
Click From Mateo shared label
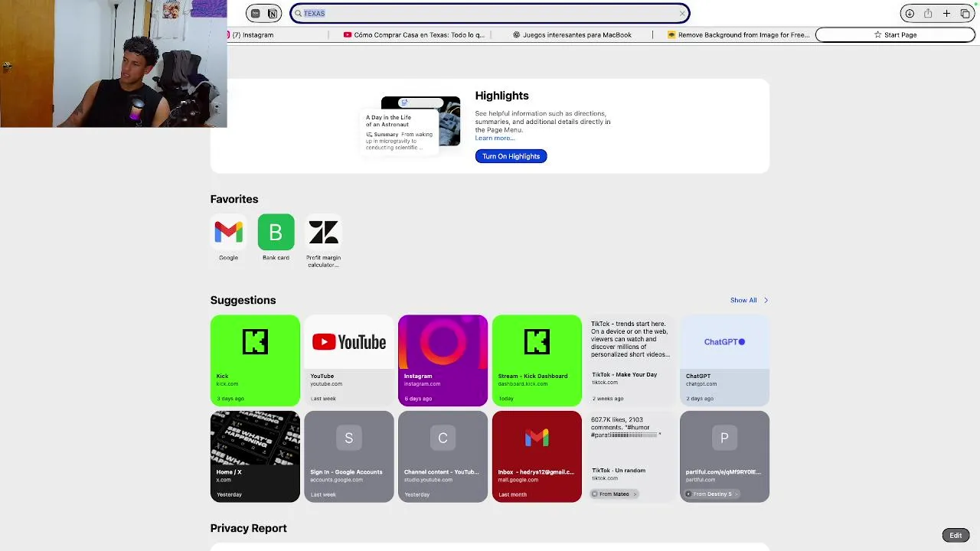pyautogui.click(x=614, y=494)
